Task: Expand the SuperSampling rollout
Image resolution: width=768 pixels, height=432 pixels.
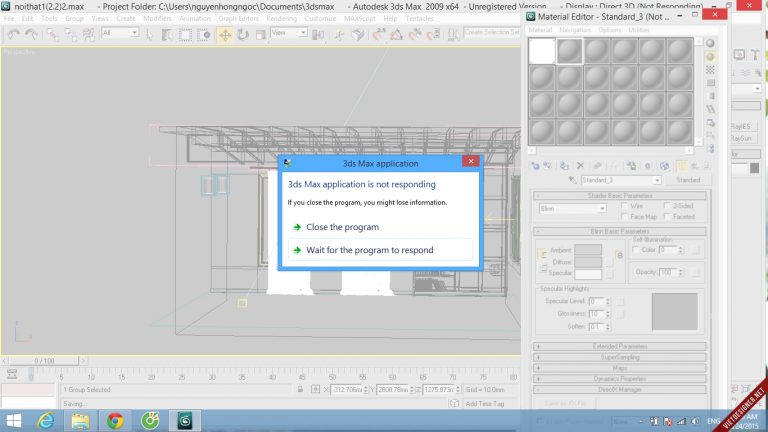Action: [620, 357]
